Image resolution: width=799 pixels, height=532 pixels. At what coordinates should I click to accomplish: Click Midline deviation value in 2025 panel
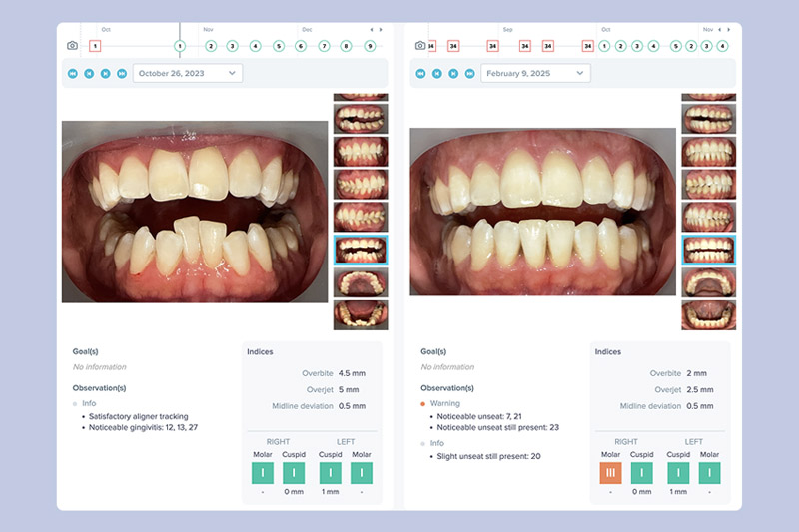[700, 406]
